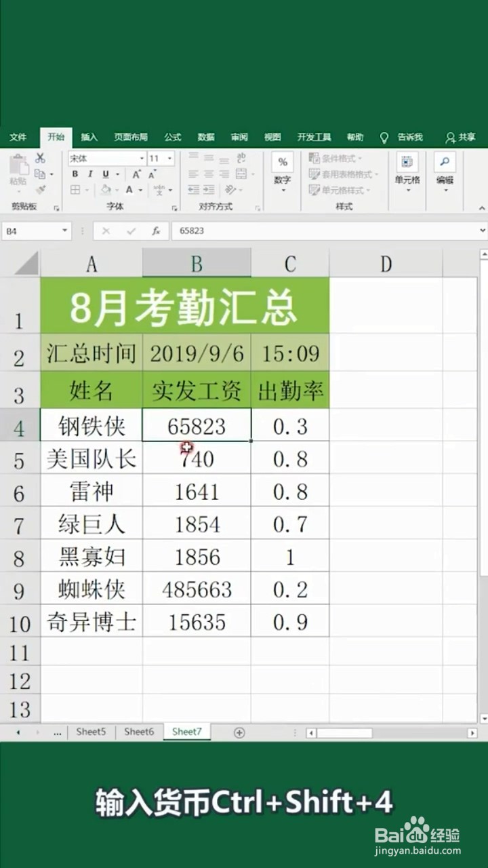
Task: Click the Cut scissors icon
Action: coord(40,158)
